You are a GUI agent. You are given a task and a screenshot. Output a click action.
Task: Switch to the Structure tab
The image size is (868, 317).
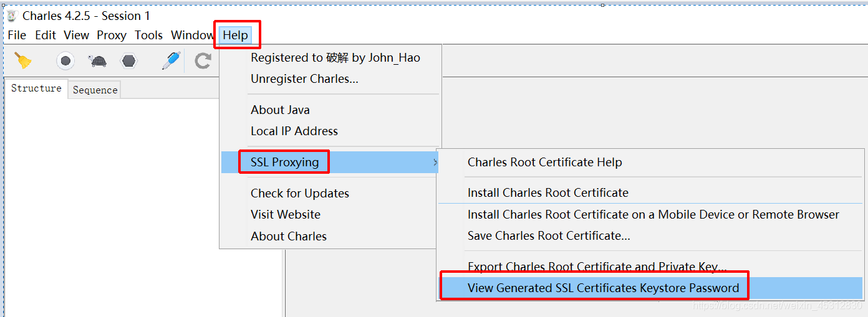click(36, 88)
